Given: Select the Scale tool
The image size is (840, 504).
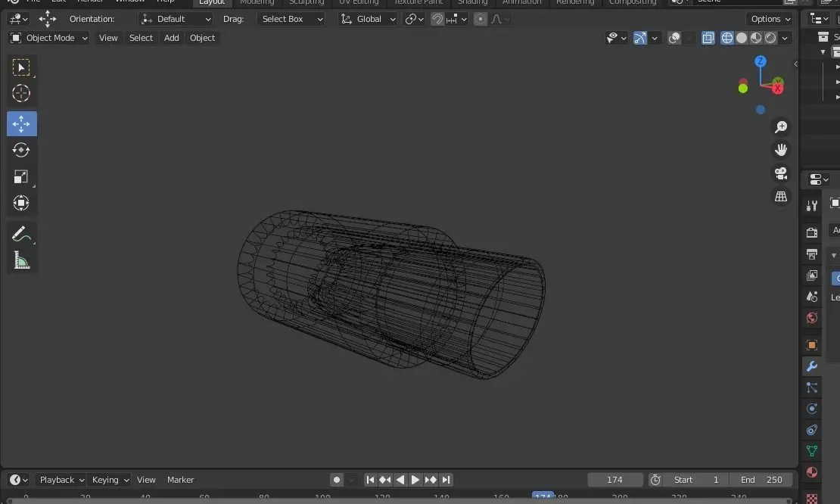Looking at the screenshot, I should (21, 176).
